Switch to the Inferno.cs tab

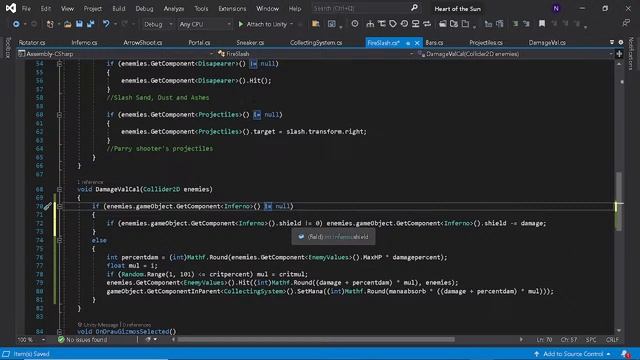coord(84,42)
